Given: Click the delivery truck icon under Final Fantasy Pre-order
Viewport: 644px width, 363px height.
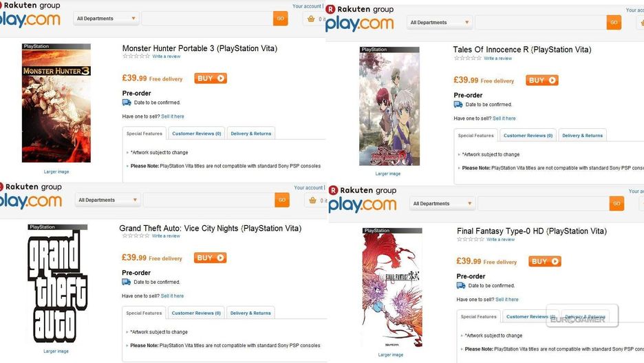Looking at the screenshot, I should click(460, 285).
